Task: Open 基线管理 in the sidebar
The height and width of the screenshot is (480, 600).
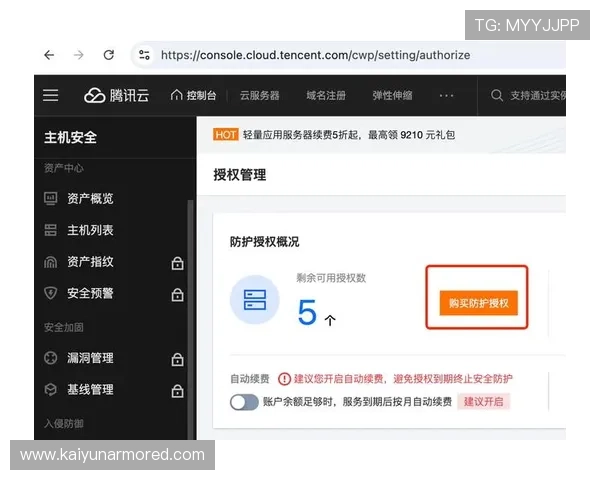Action: [90, 390]
